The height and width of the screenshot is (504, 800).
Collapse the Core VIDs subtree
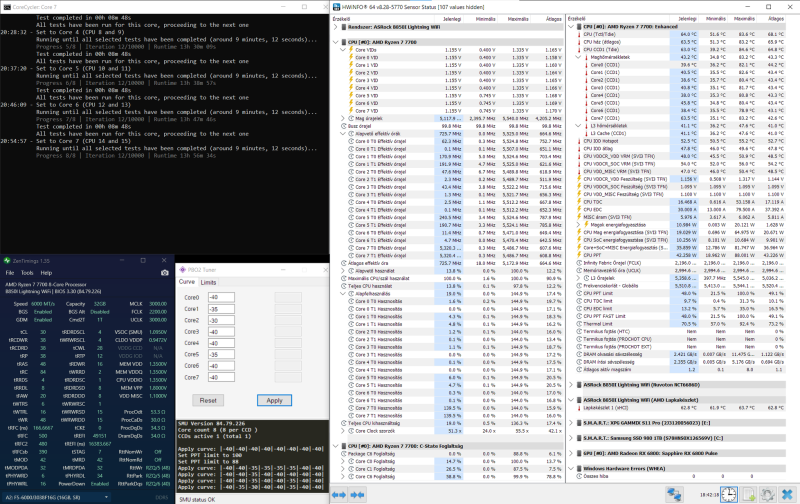point(343,50)
